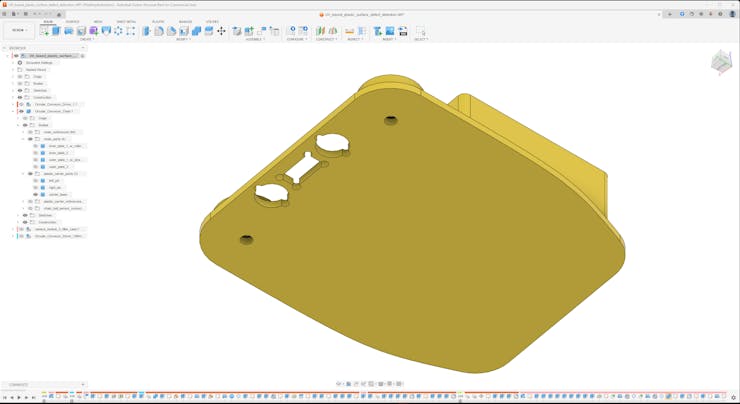Toggle visibility of the Bodies folder
This screenshot has height=404, width=740.
(x=20, y=83)
